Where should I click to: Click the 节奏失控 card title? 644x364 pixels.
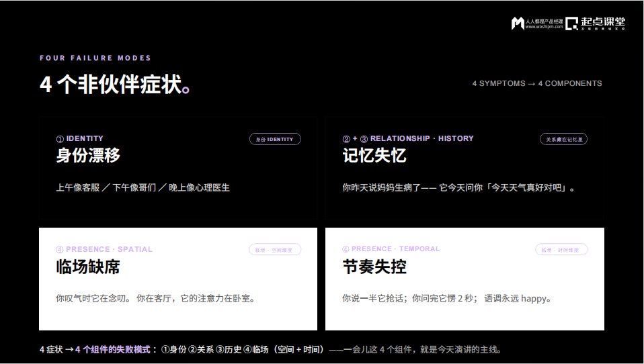374,267
